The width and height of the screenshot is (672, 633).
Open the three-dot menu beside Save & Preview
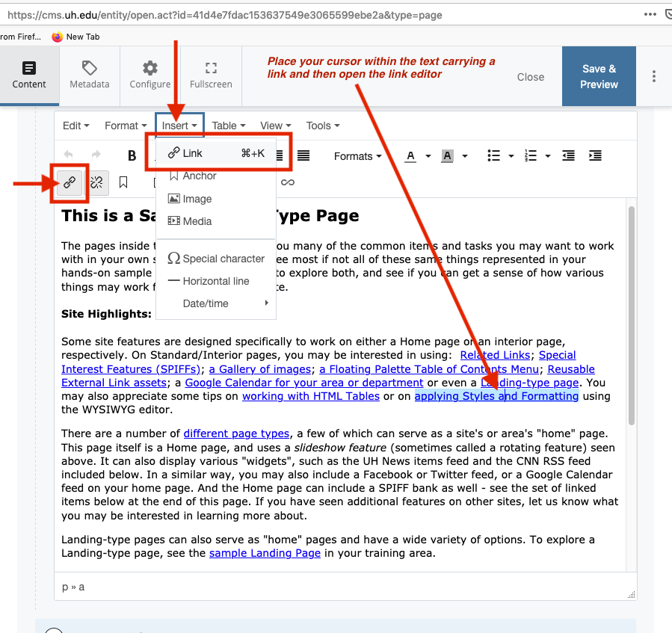[x=653, y=76]
